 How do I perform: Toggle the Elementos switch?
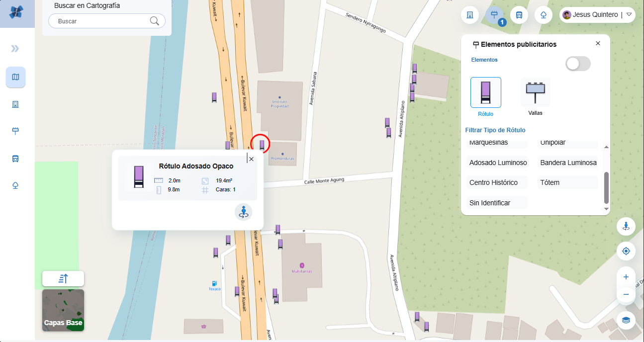pyautogui.click(x=578, y=64)
